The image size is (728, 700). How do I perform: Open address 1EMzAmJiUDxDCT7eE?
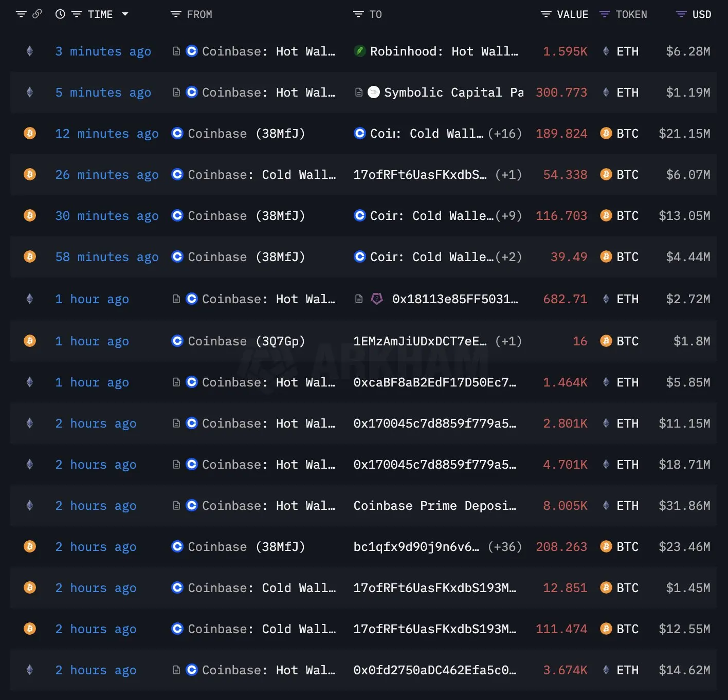point(420,341)
